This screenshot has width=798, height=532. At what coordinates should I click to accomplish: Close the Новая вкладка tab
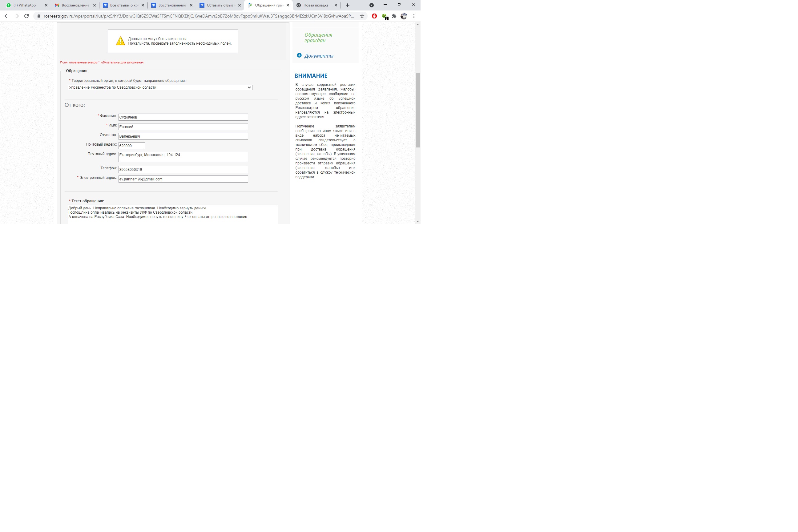[x=336, y=5]
